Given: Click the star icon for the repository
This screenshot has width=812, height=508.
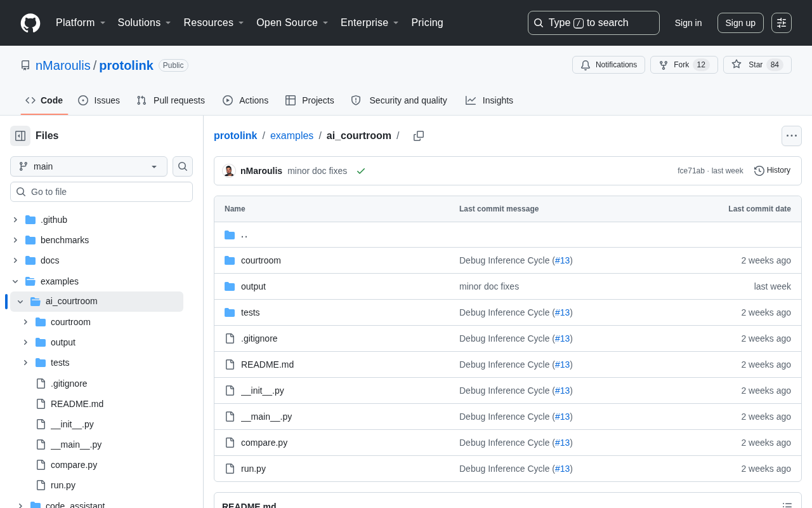Looking at the screenshot, I should (x=737, y=64).
